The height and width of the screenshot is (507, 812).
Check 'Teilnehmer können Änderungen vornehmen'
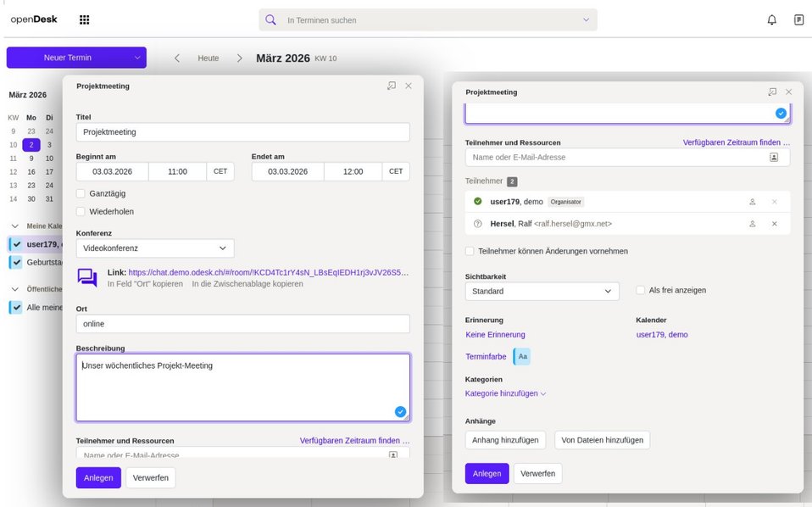470,251
